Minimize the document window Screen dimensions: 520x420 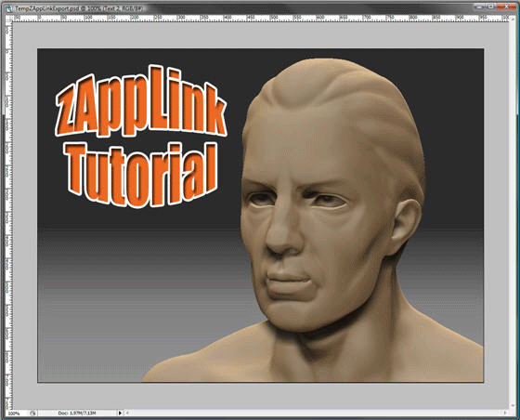click(x=479, y=7)
